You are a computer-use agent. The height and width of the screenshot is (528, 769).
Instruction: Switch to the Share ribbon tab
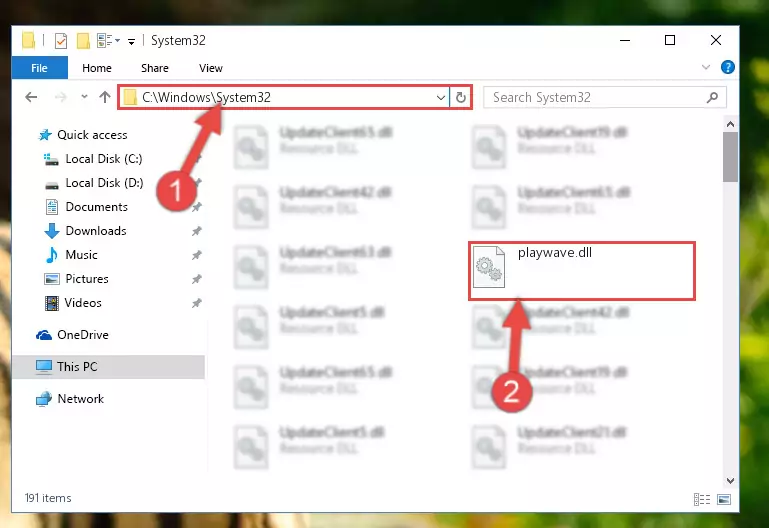click(154, 68)
